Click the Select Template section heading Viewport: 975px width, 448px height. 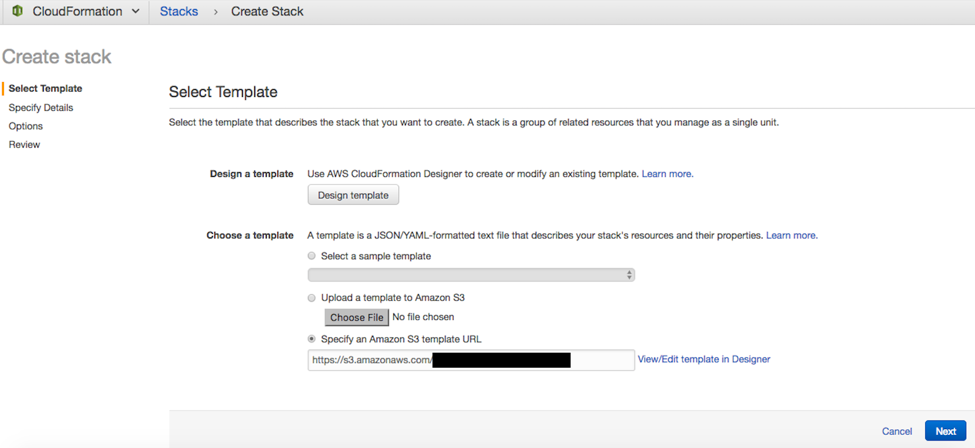(x=223, y=92)
